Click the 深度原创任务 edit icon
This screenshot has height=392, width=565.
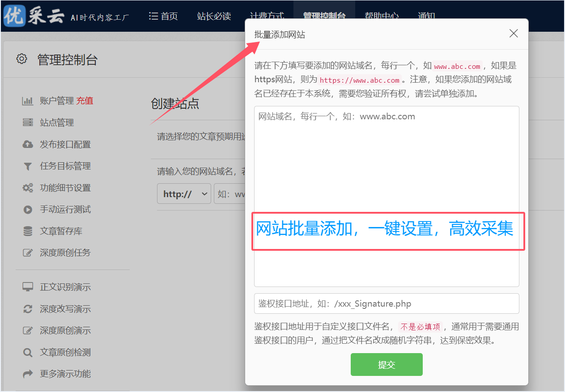(x=28, y=253)
